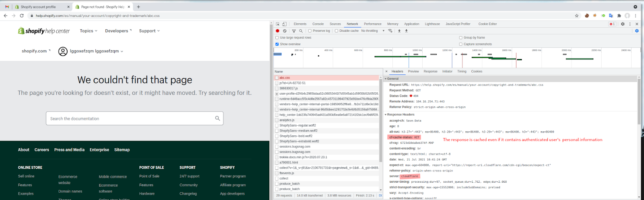Open the network search magnifier icon

pos(301,31)
